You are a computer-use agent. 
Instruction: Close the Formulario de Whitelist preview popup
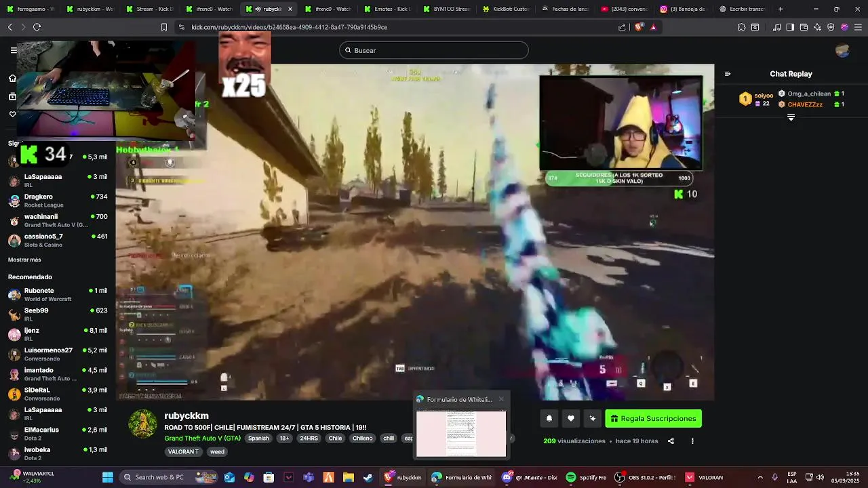pyautogui.click(x=501, y=399)
